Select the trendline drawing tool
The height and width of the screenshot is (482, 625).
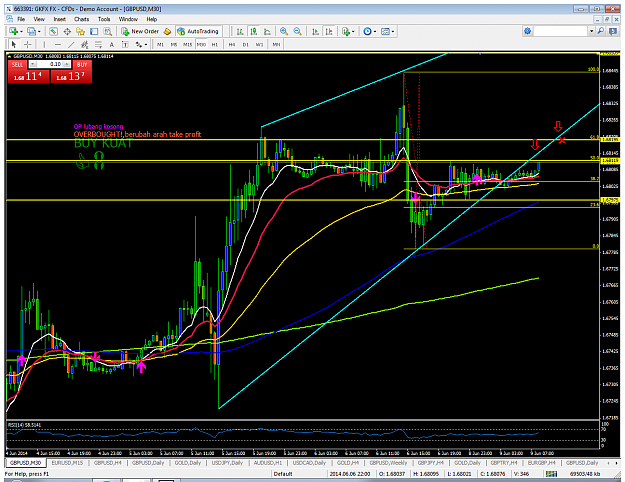[71, 45]
